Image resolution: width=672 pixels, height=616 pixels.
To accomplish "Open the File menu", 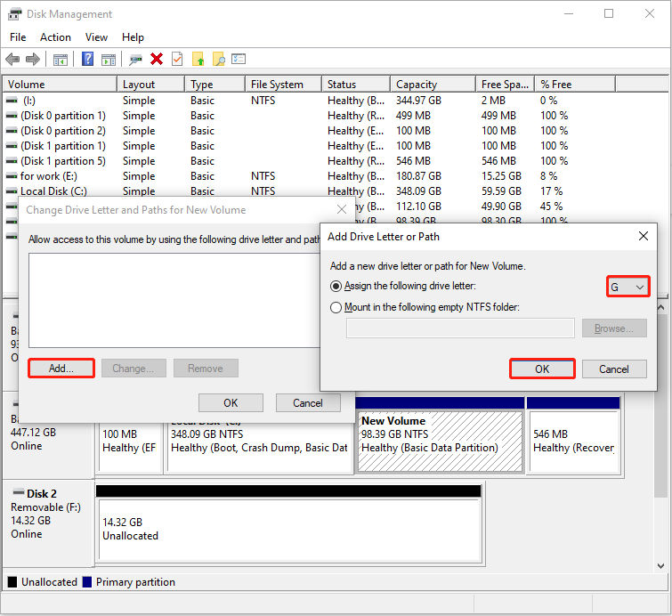I will click(x=18, y=37).
